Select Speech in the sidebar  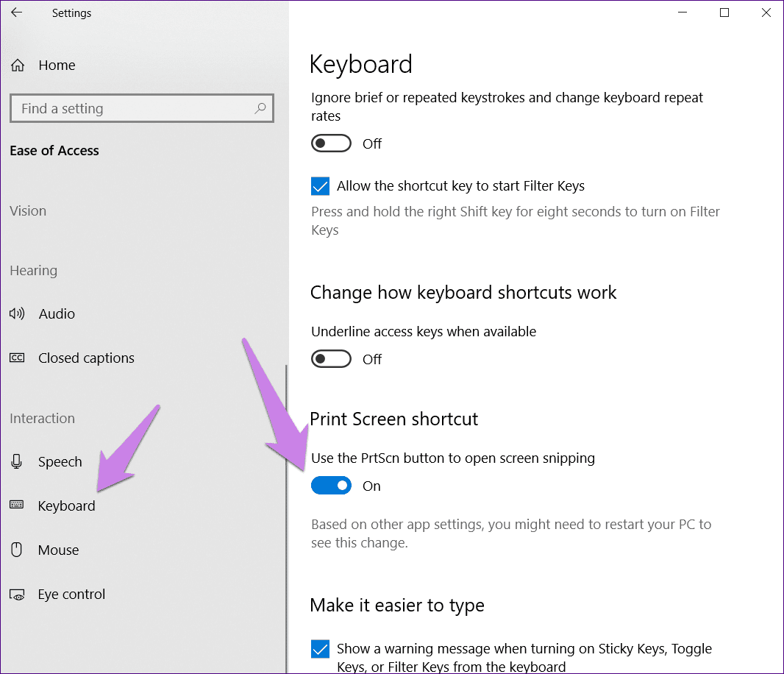click(60, 462)
